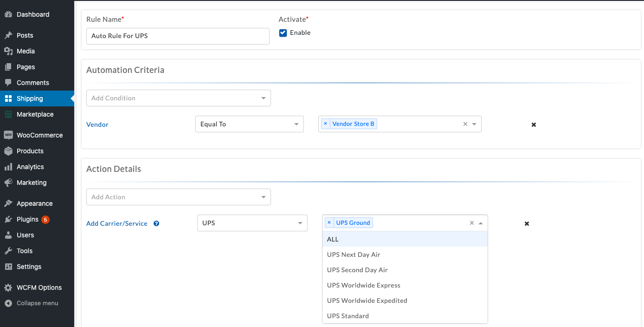Click the Pages icon in sidebar
Image resolution: width=644 pixels, height=327 pixels.
coord(8,67)
